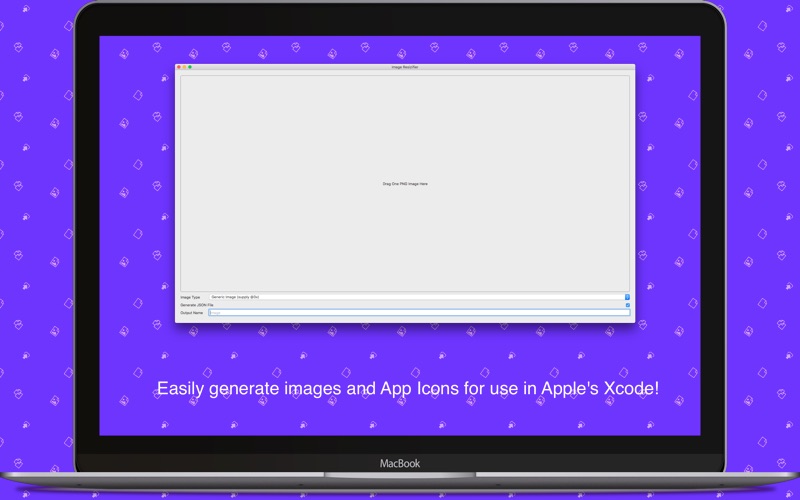This screenshot has width=800, height=500.
Task: Click the 'Output Name' label
Action: coord(192,313)
